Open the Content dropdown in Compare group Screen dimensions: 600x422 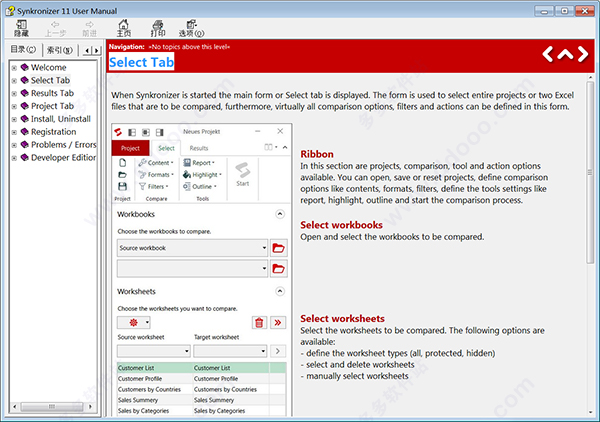click(156, 163)
